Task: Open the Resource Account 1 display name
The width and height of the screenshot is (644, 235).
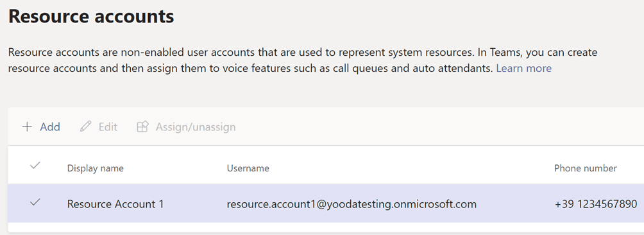Action: (x=115, y=204)
